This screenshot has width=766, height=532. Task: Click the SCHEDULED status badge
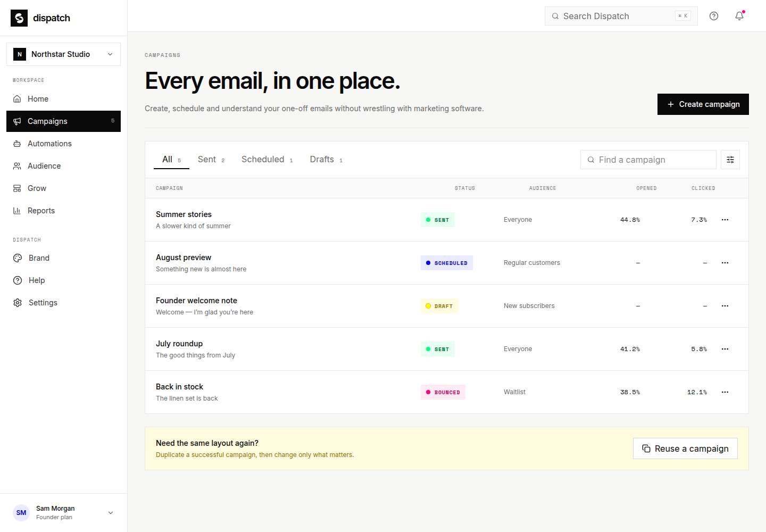coord(447,263)
